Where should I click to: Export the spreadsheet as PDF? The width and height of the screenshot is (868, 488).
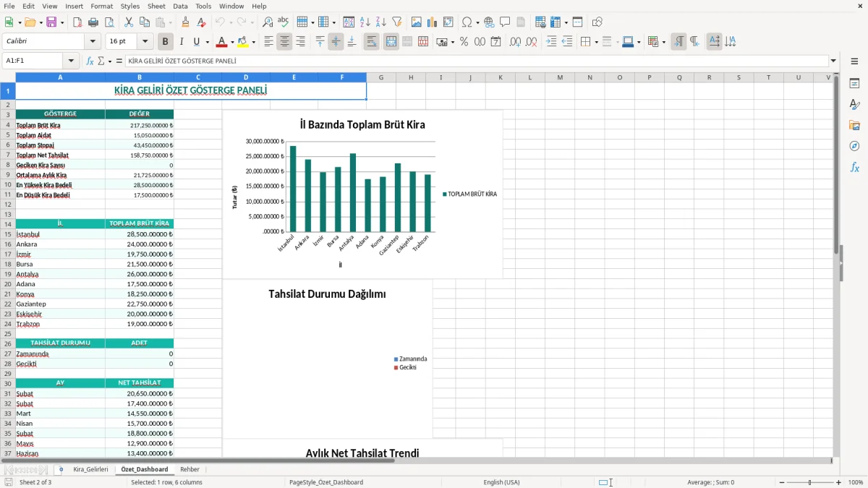pyautogui.click(x=77, y=22)
